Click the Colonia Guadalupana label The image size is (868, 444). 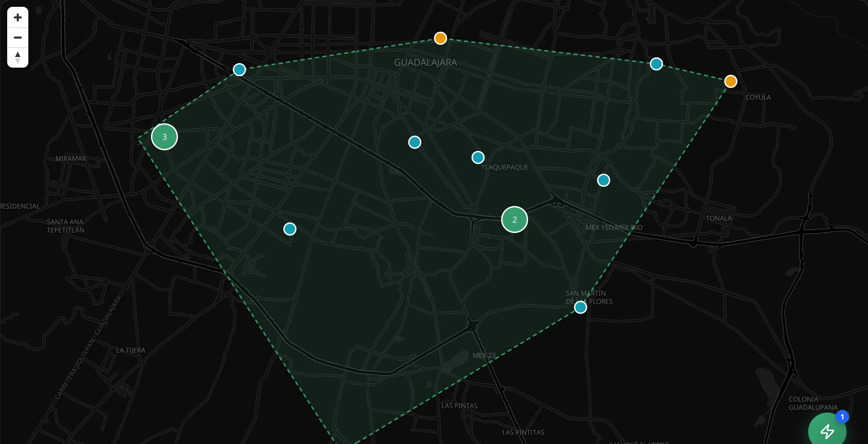(x=813, y=403)
